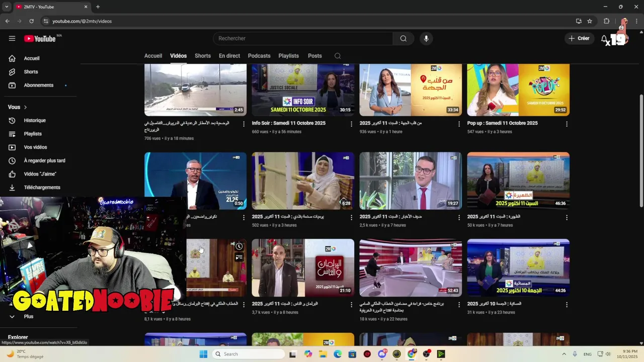
Task: Open video title Info Soir : Samedi 11 Octobre 2025
Action: tap(289, 123)
